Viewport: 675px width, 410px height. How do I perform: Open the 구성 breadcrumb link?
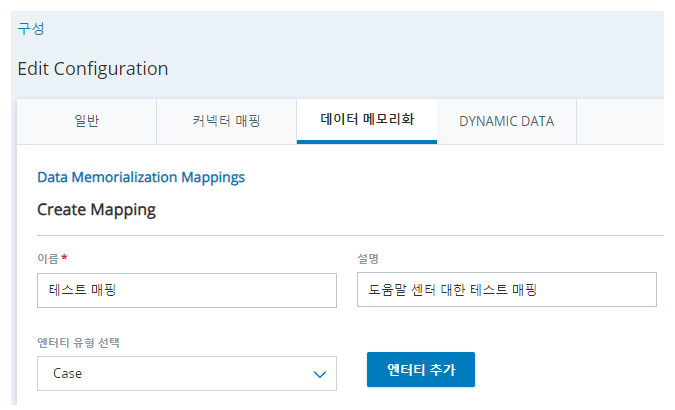[x=31, y=28]
